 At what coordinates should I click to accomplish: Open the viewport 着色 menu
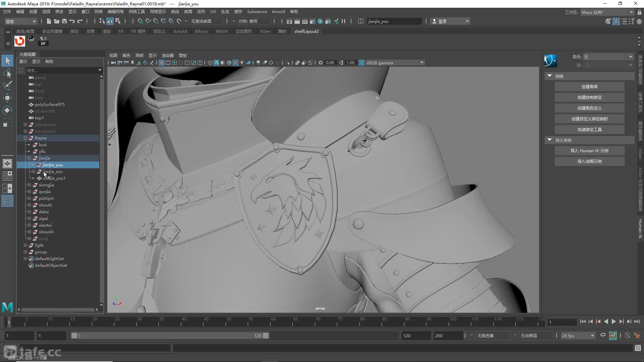126,55
